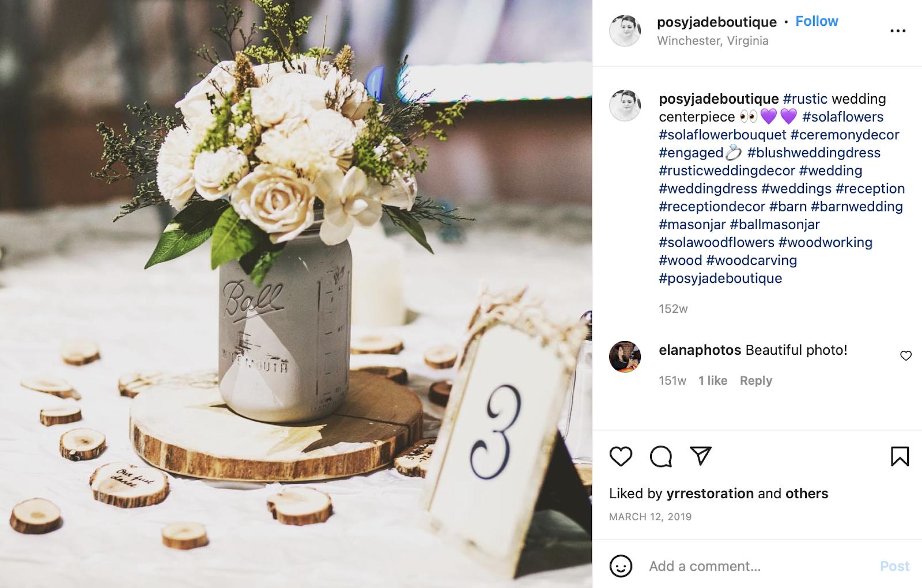Like elanaphotos comment with small heart

point(906,356)
